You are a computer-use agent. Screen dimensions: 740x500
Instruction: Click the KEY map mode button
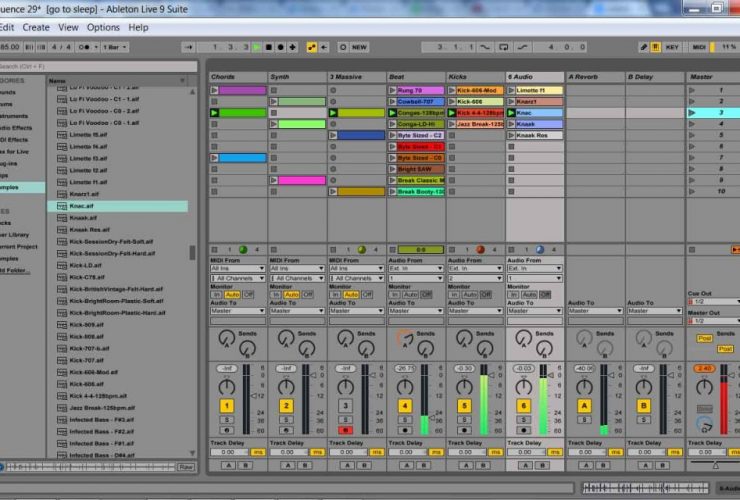click(x=672, y=47)
